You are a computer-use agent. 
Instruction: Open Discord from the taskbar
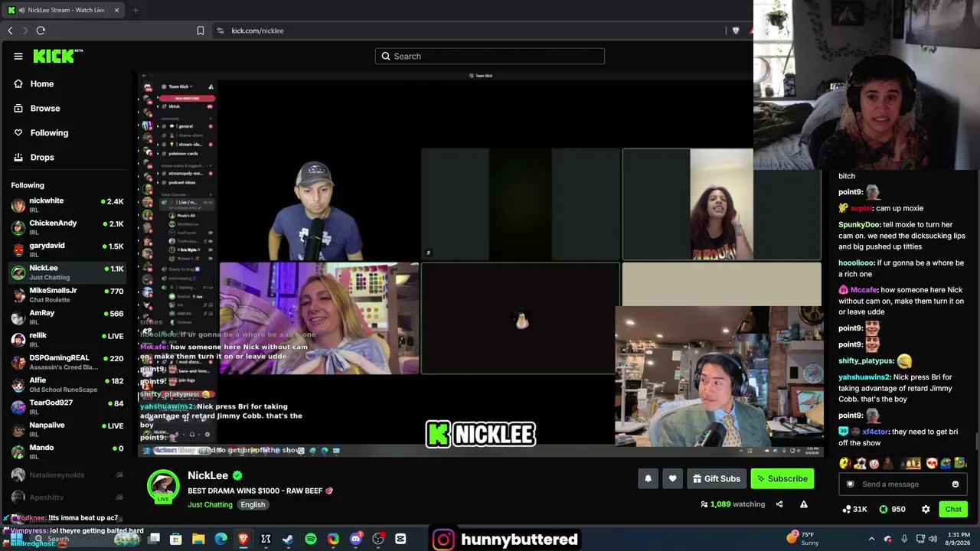click(355, 540)
